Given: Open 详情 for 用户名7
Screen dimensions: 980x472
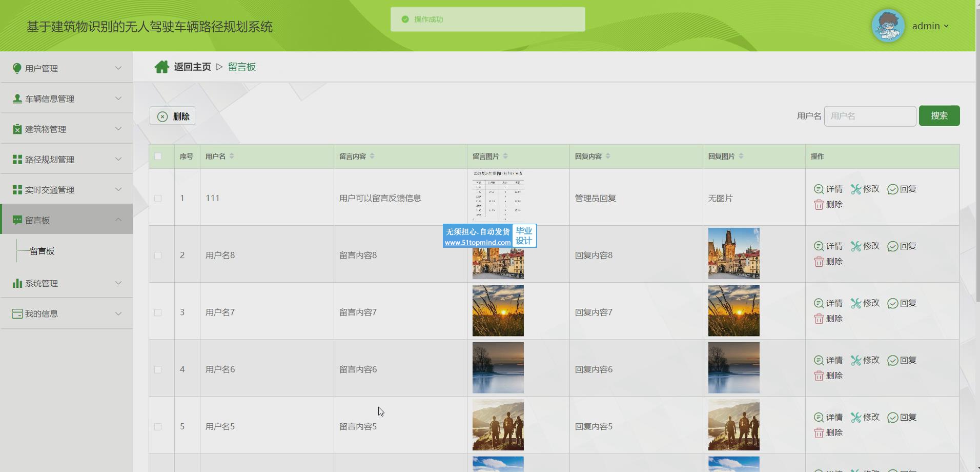Looking at the screenshot, I should click(x=828, y=303).
